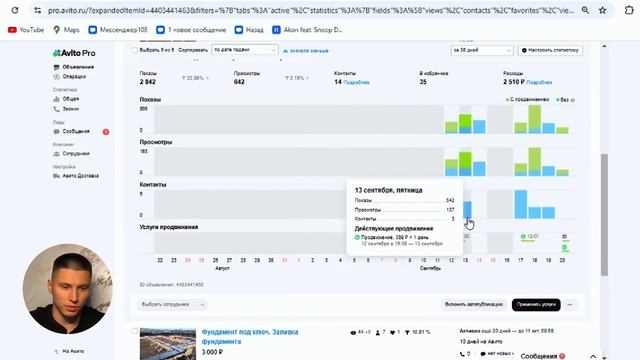Click the browser address bar URL
640x360 pixels.
pyautogui.click(x=311, y=10)
